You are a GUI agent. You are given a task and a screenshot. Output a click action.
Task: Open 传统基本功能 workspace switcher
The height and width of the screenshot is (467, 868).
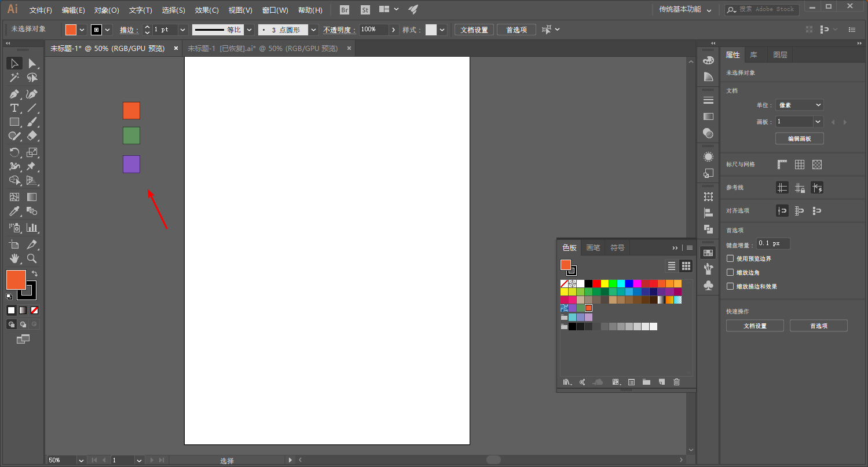pos(686,9)
